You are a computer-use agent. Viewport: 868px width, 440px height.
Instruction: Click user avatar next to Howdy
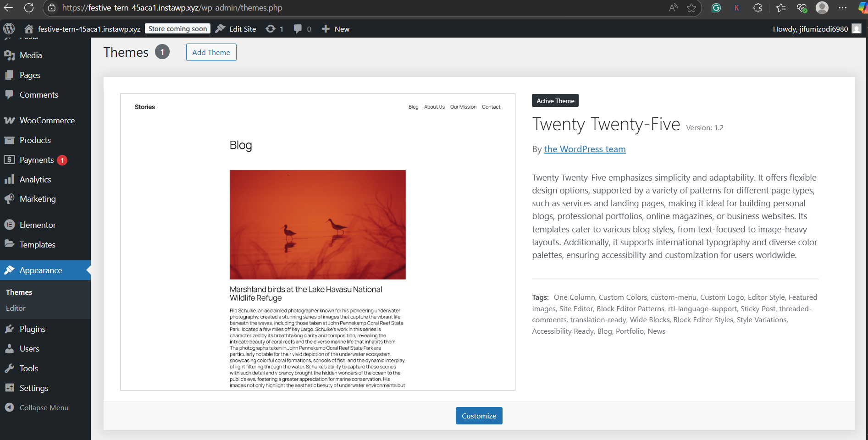[x=856, y=29]
